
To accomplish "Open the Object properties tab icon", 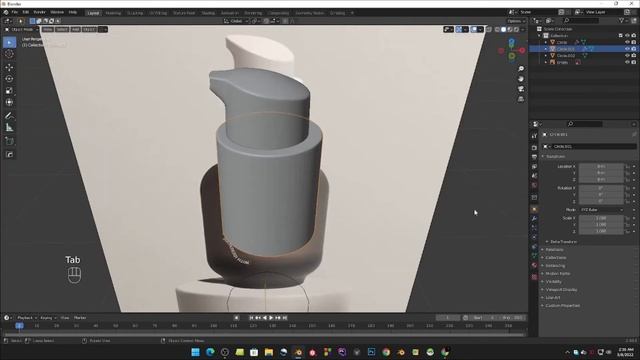I will point(534,209).
